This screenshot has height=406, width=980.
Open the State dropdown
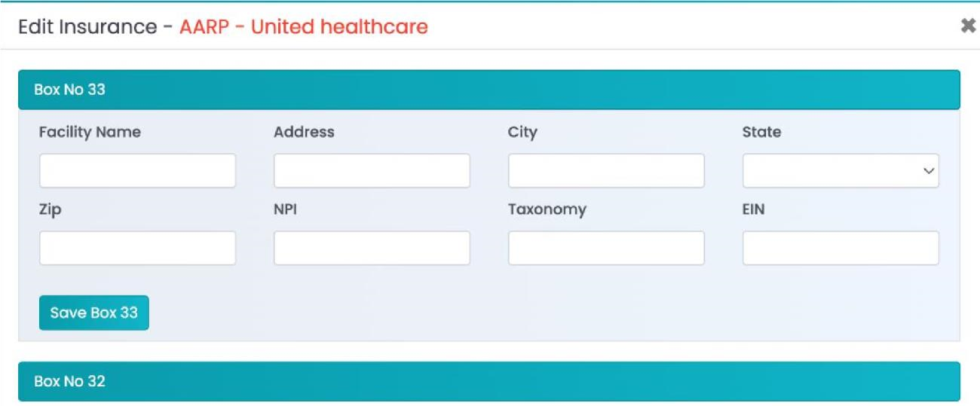(841, 171)
